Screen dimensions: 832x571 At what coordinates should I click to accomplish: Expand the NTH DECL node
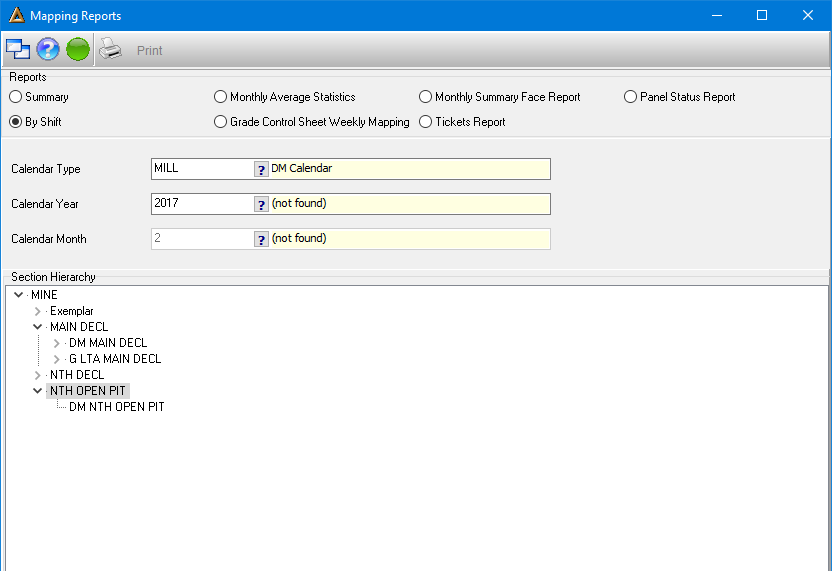38,375
